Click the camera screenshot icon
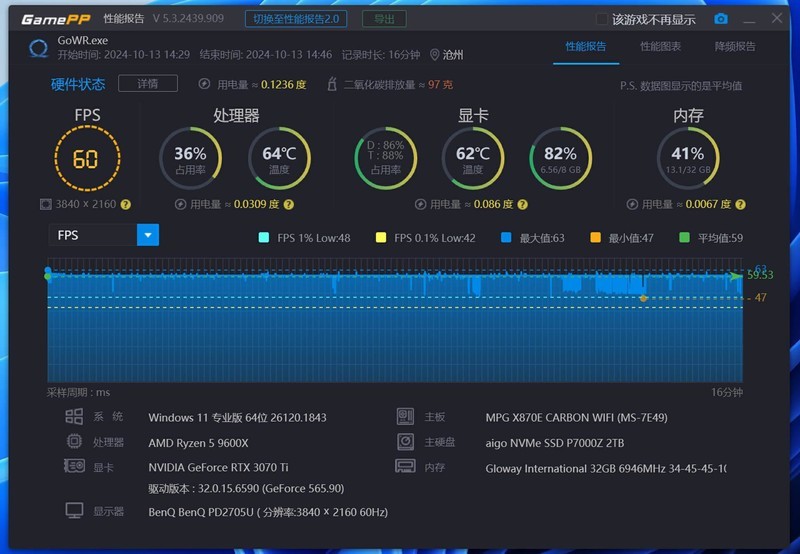Screen dimensions: 800x554 (x=720, y=19)
